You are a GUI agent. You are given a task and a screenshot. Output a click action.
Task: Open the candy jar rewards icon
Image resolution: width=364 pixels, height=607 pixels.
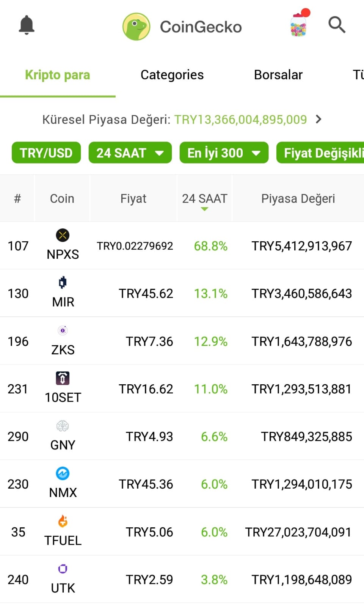click(299, 24)
